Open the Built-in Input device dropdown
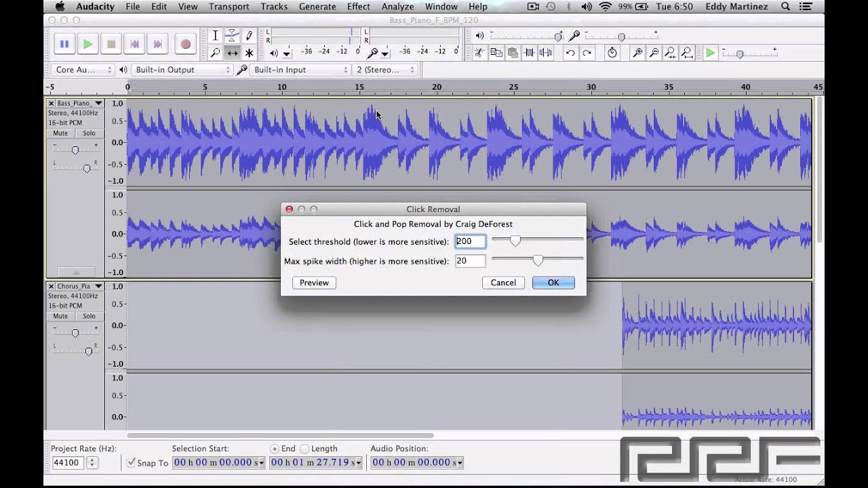This screenshot has width=868, height=488. (300, 70)
